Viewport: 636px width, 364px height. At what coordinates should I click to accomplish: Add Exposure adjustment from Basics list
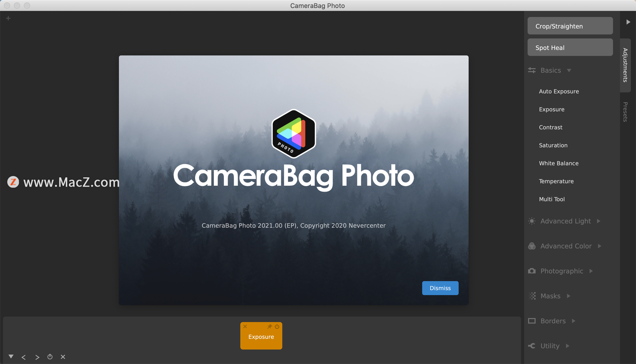tap(552, 109)
